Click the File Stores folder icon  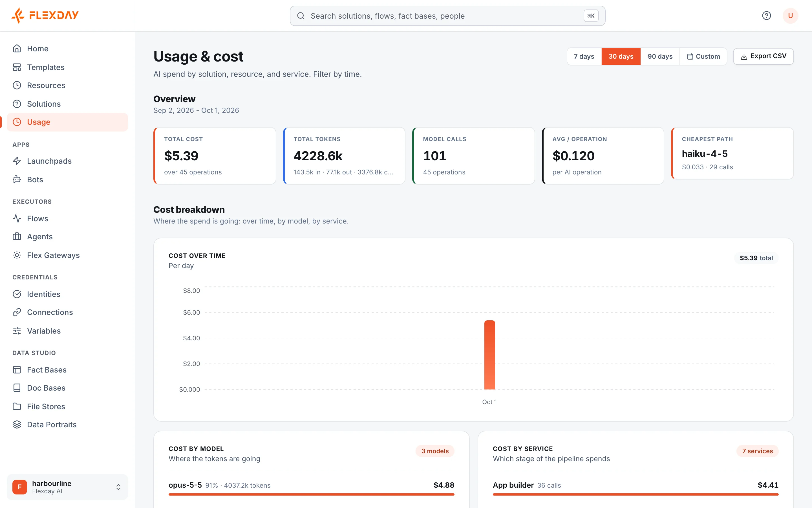tap(17, 406)
